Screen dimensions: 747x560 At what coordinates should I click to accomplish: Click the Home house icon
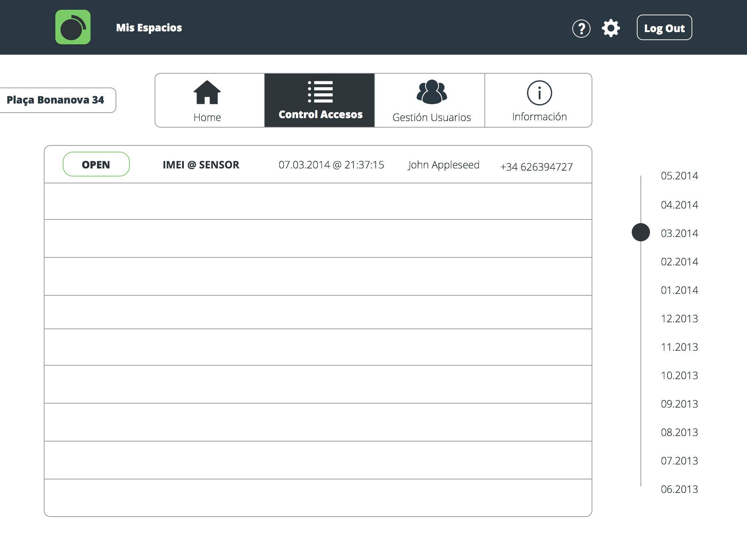pyautogui.click(x=207, y=92)
